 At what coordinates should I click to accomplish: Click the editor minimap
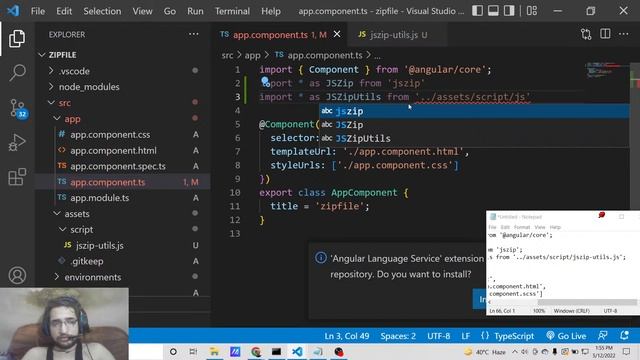coord(607,70)
